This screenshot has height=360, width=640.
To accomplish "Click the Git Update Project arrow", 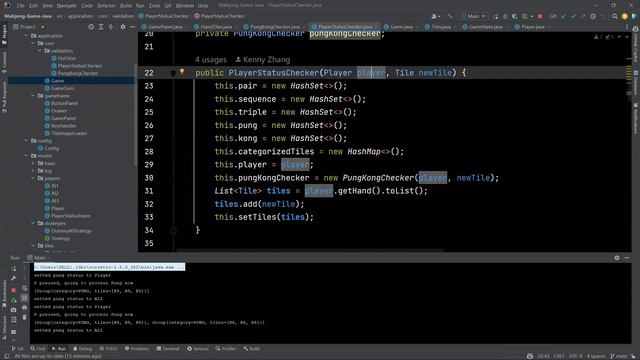I will tap(564, 16).
